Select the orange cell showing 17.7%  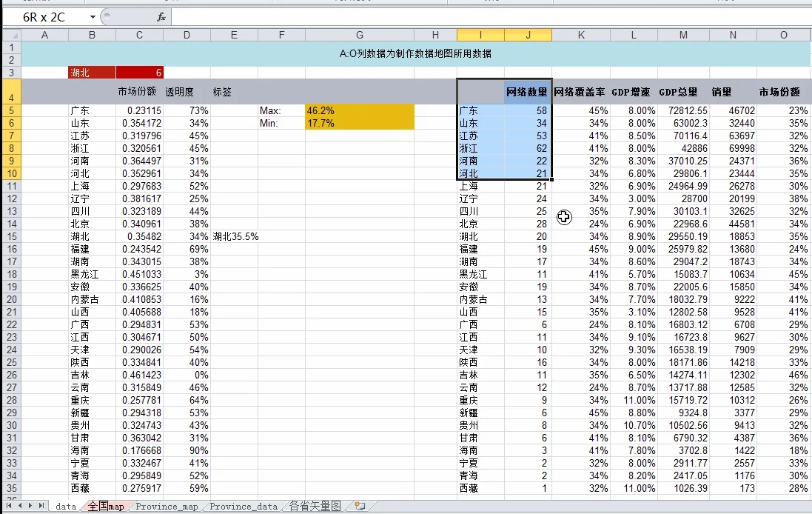coord(360,123)
